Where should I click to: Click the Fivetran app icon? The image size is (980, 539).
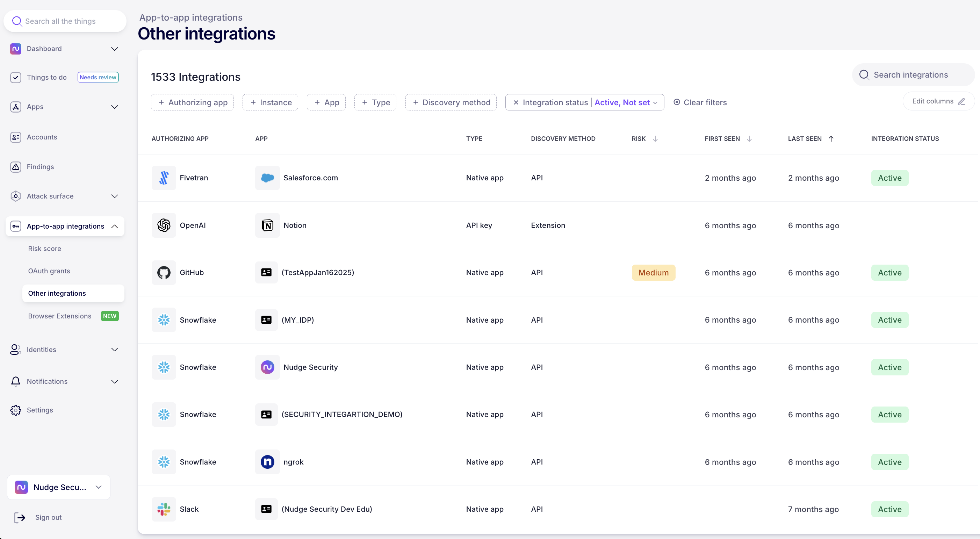pos(164,178)
